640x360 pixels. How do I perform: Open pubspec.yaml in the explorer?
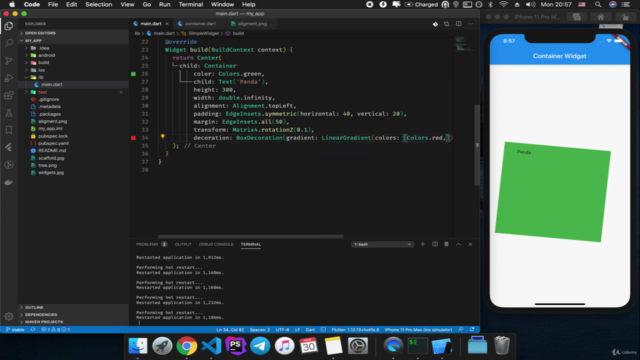[53, 143]
